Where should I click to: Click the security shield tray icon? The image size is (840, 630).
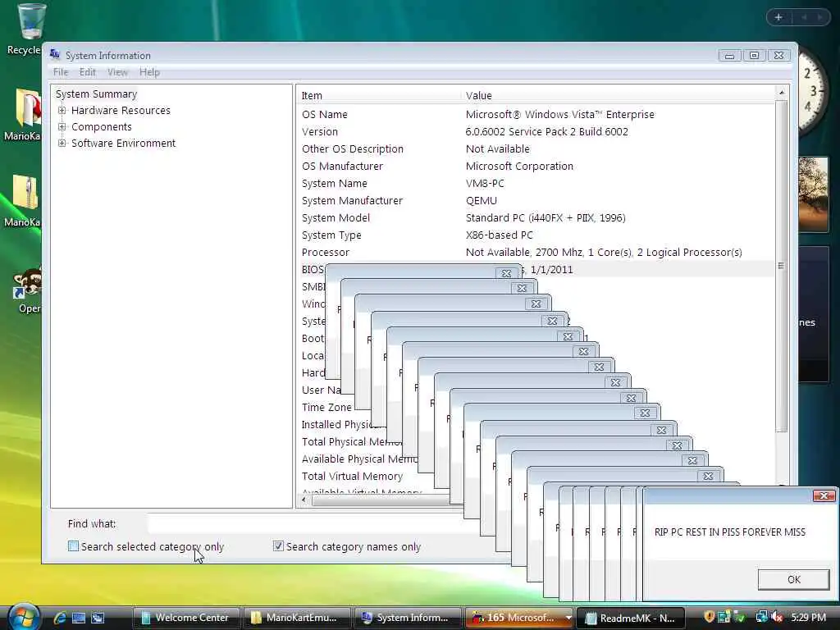[x=709, y=617]
